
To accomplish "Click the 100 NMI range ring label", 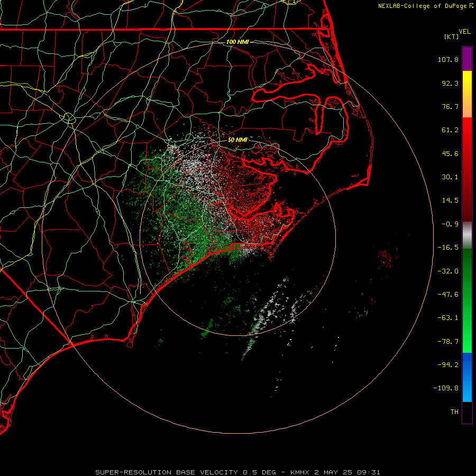I will tap(237, 42).
